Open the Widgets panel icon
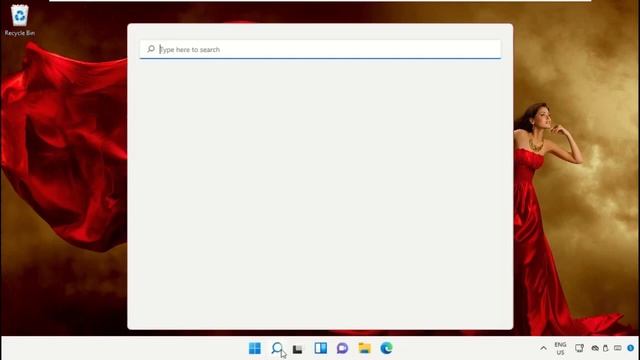Image resolution: width=640 pixels, height=360 pixels. [320, 348]
